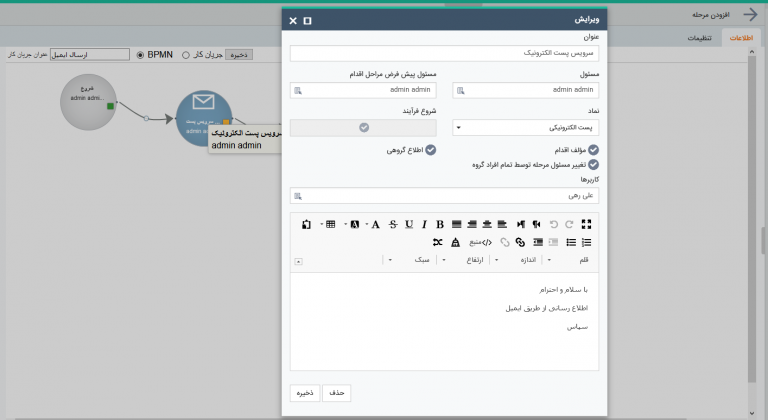Viewport: 768px width, 420px height.
Task: Open the نماد dropdown (پست الکترونیکی)
Action: (526, 128)
